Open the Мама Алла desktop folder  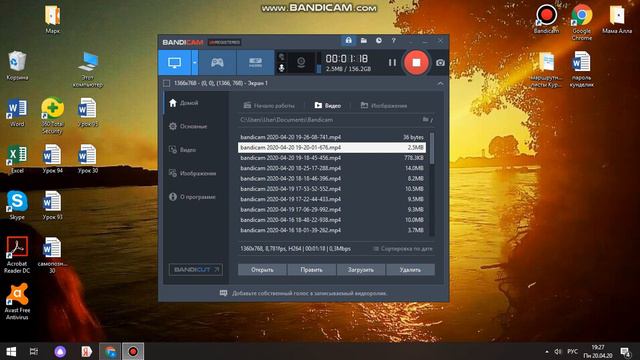(617, 19)
